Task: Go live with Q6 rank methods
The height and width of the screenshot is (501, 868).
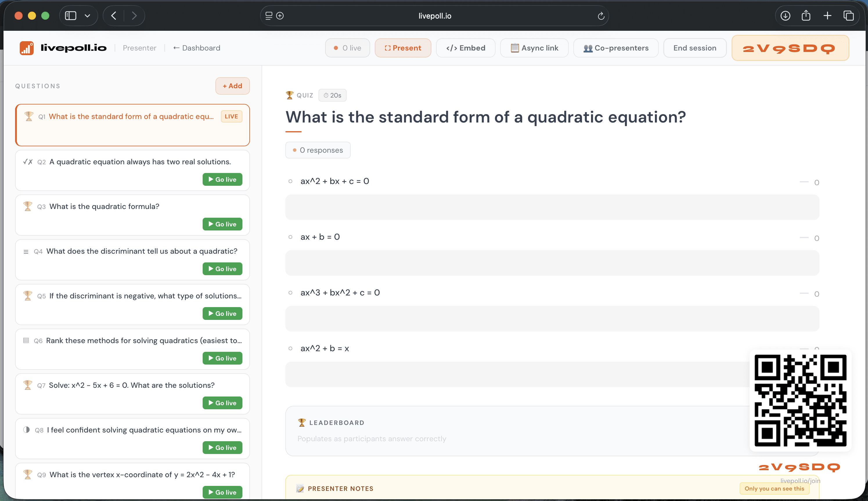Action: click(x=222, y=358)
